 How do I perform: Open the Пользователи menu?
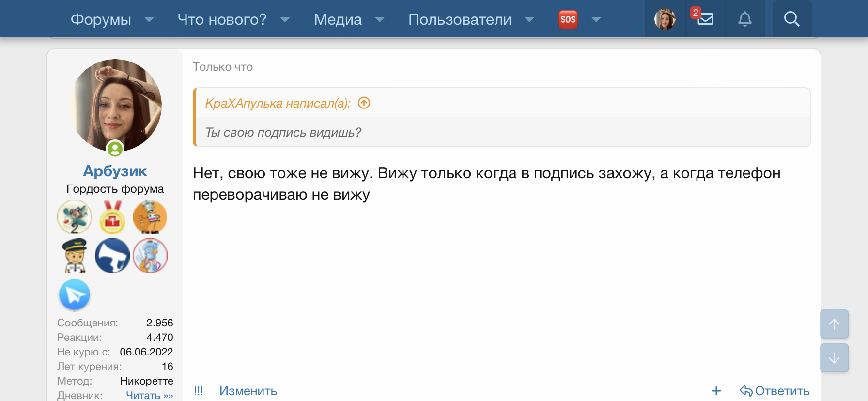pos(460,19)
